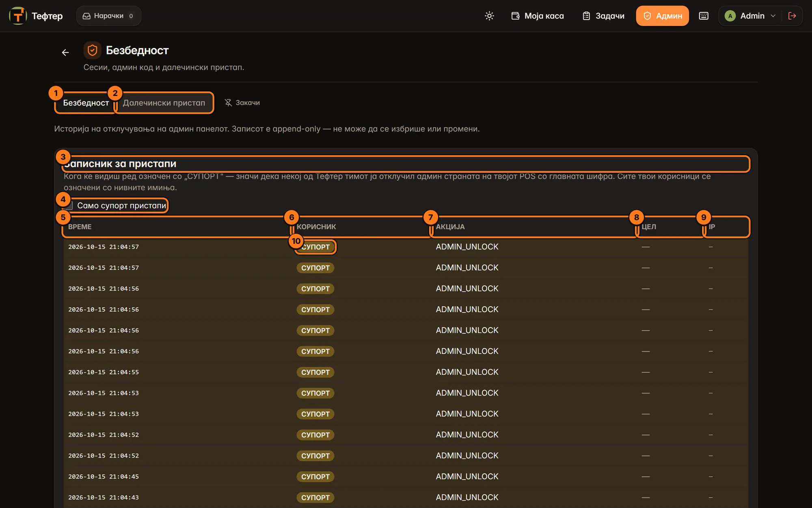The height and width of the screenshot is (508, 812).
Task: Click the Тефтер logo icon
Action: 18,16
